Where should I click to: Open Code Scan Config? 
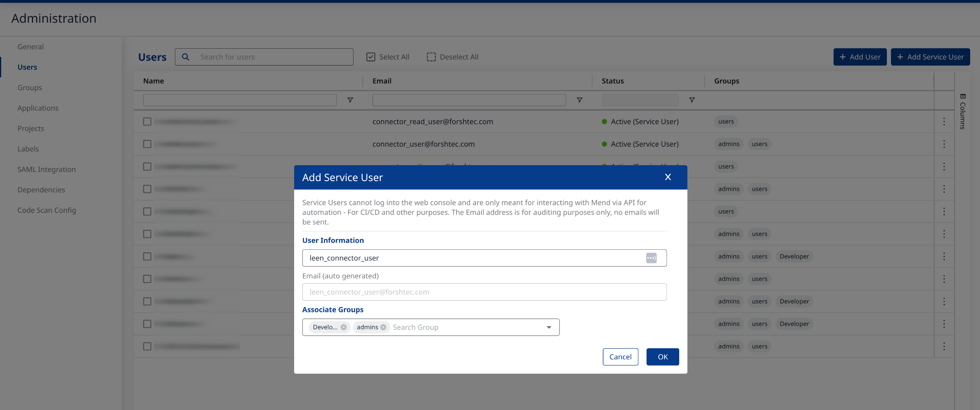coord(47,210)
